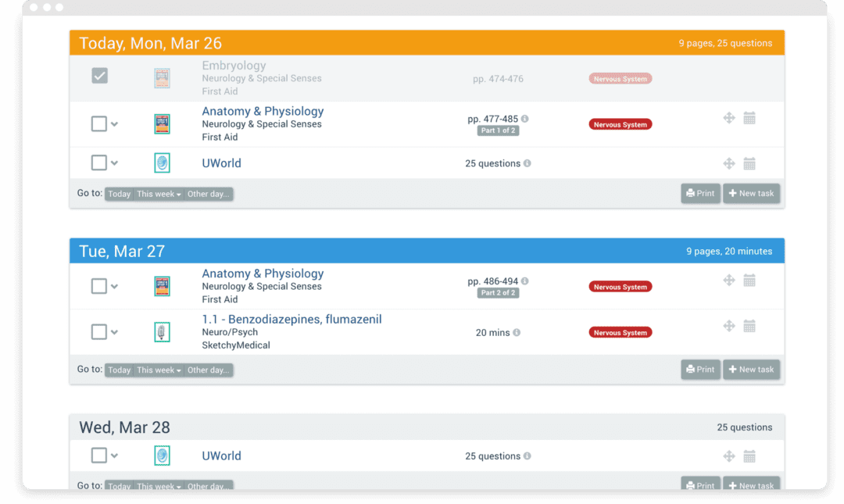Click info icon beside 20 mins

click(517, 332)
